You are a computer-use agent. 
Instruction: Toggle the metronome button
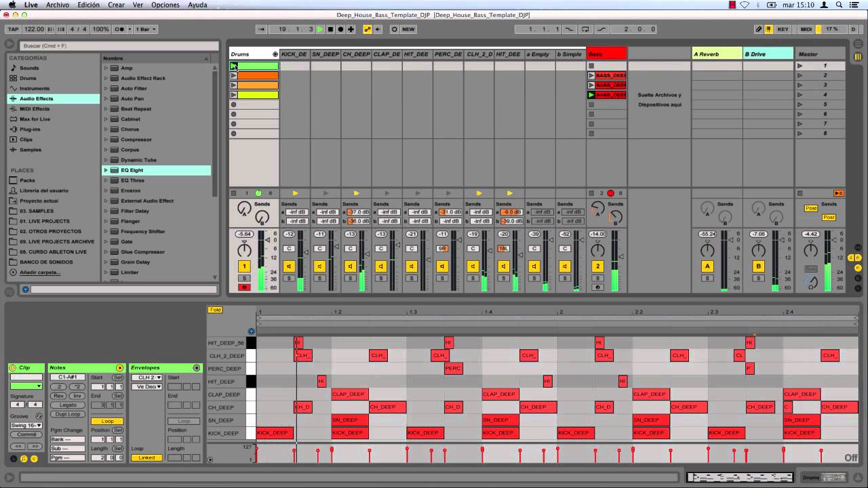click(x=121, y=29)
